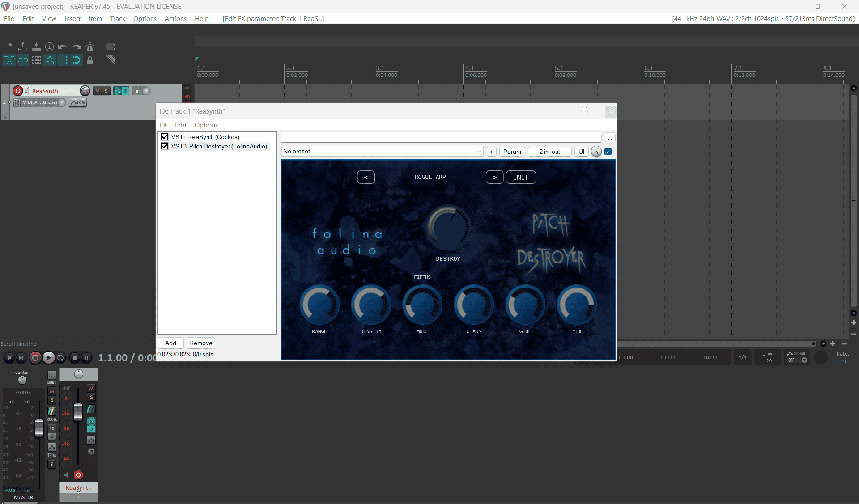Click the UI button

[581, 152]
